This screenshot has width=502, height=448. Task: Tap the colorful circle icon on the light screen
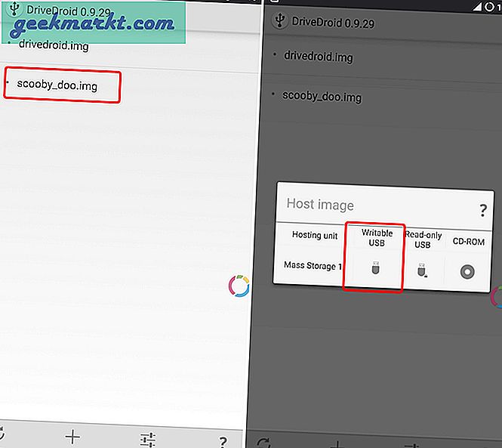(x=239, y=287)
